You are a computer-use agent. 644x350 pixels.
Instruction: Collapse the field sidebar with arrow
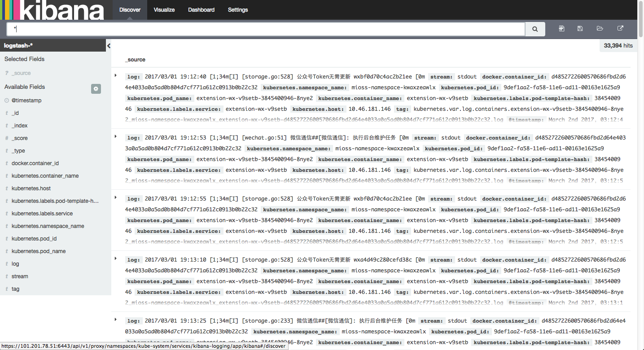[x=109, y=46]
